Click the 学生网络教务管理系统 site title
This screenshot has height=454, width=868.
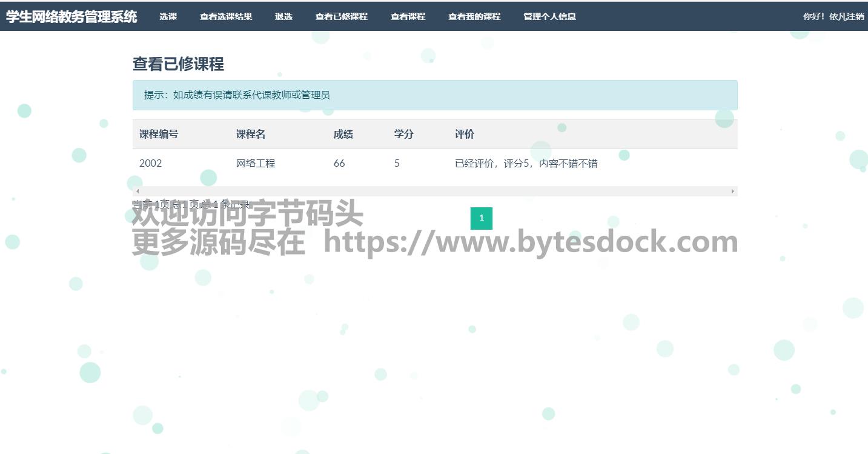point(71,16)
